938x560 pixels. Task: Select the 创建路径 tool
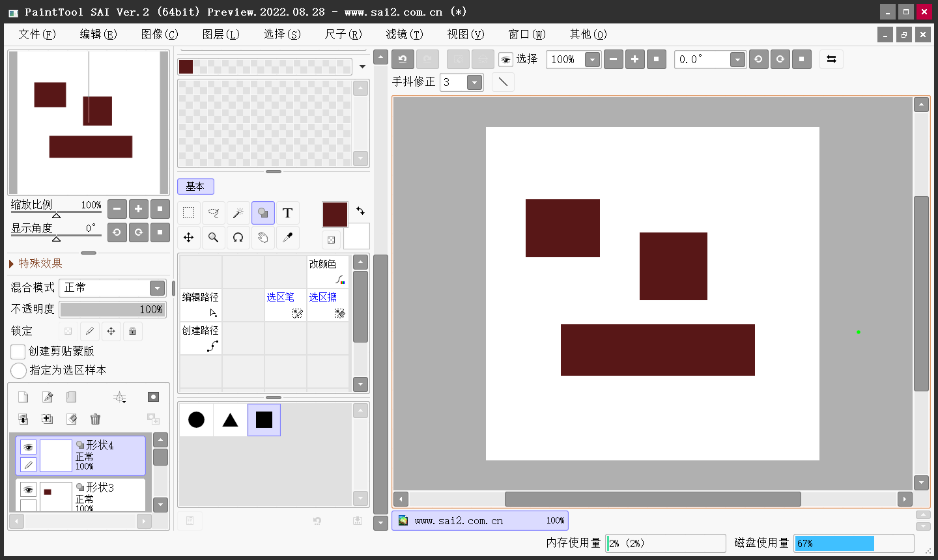(x=201, y=338)
